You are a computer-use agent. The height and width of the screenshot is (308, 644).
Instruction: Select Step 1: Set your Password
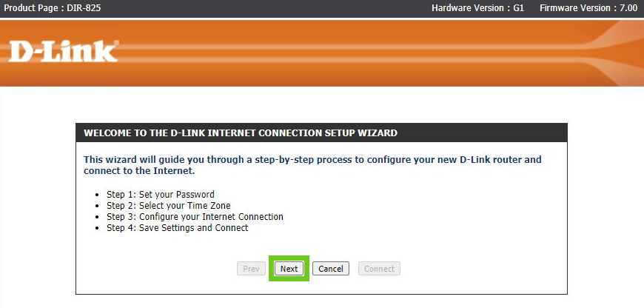[x=160, y=195]
